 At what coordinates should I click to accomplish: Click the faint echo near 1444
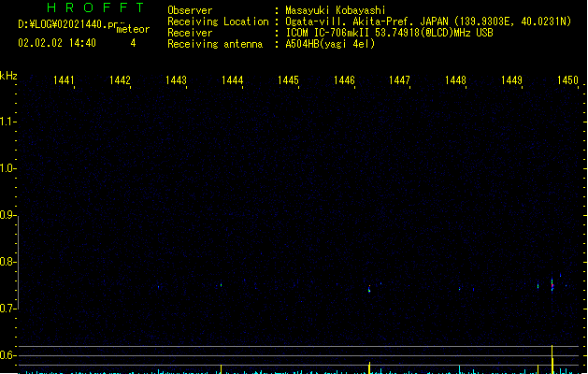click(222, 285)
